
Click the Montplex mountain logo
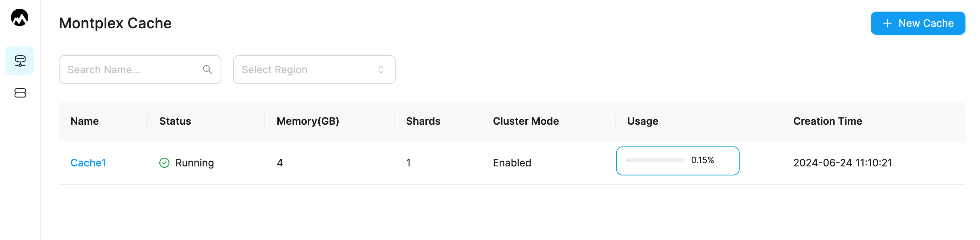pos(20,17)
